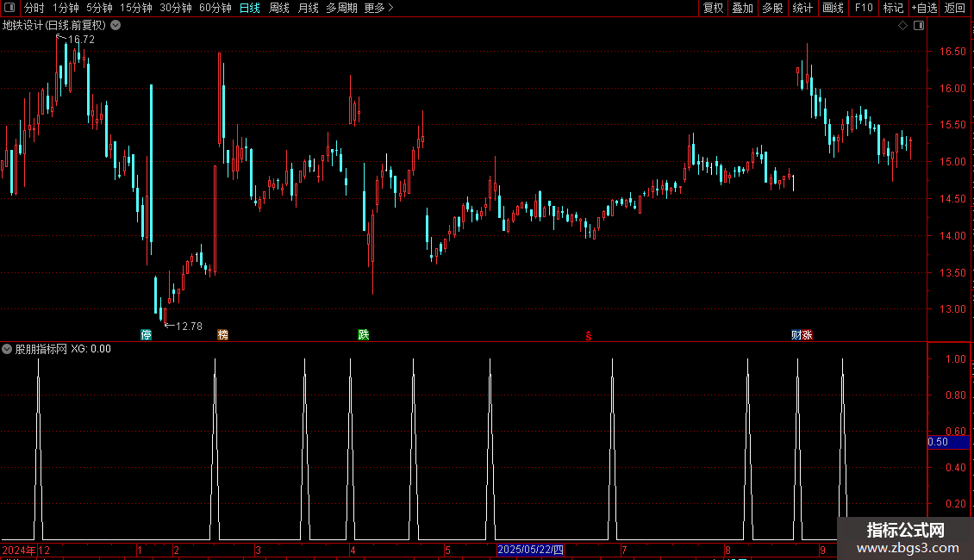Image resolution: width=974 pixels, height=560 pixels.
Task: Switch to 月线 monthly chart
Action: 308,8
